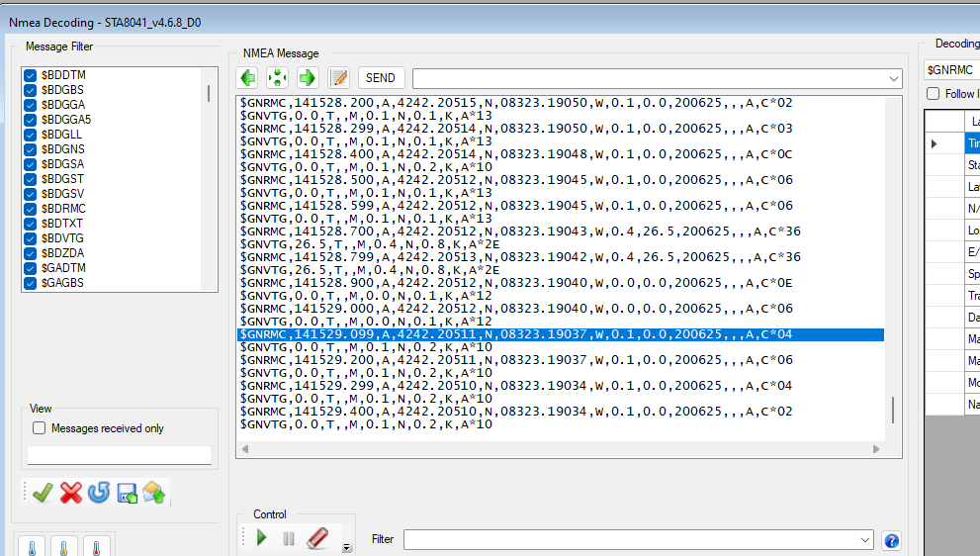The width and height of the screenshot is (980, 556).
Task: Click the text field under Messages received only
Action: [120, 455]
